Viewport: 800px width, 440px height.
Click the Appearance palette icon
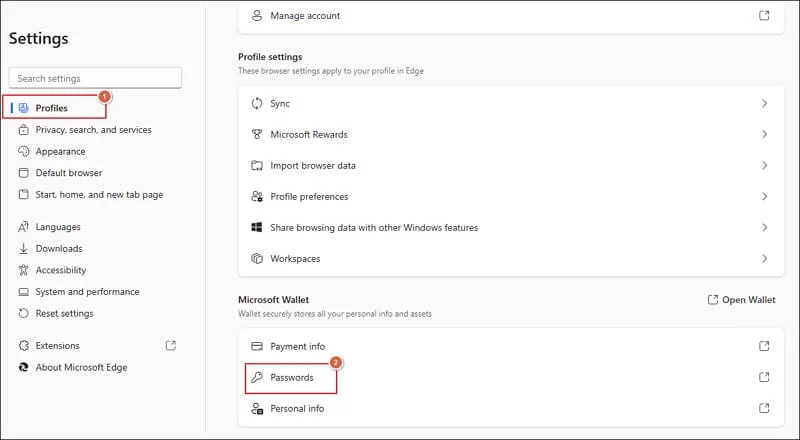point(23,151)
